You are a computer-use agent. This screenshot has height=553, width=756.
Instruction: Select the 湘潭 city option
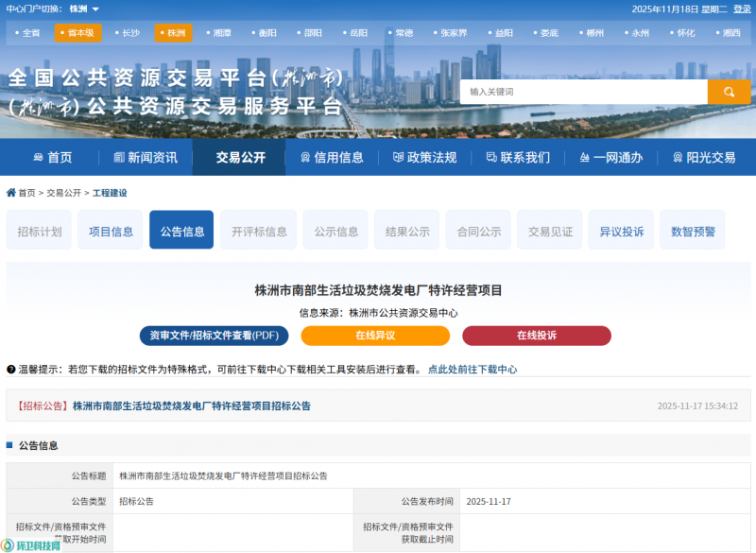click(x=221, y=33)
